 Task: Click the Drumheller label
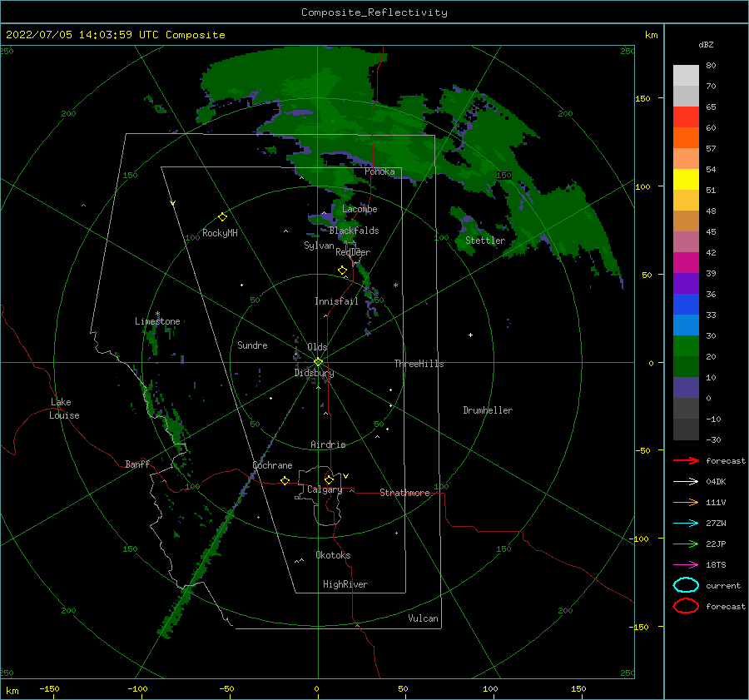click(x=488, y=410)
